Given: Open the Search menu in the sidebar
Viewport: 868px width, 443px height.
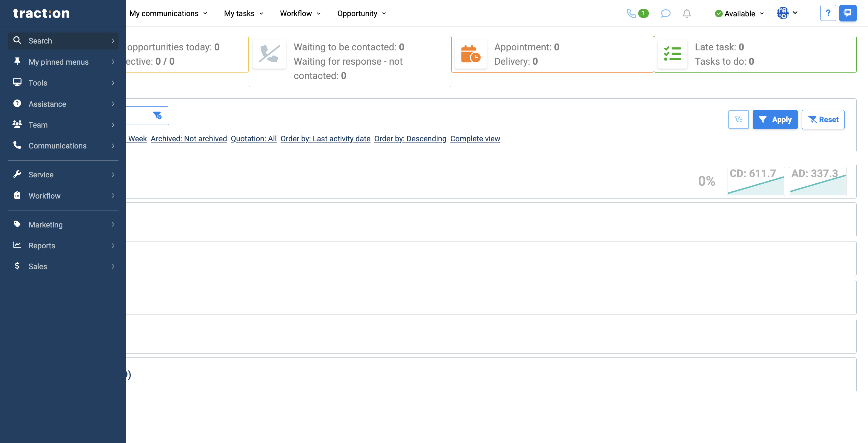Looking at the screenshot, I should click(40, 41).
